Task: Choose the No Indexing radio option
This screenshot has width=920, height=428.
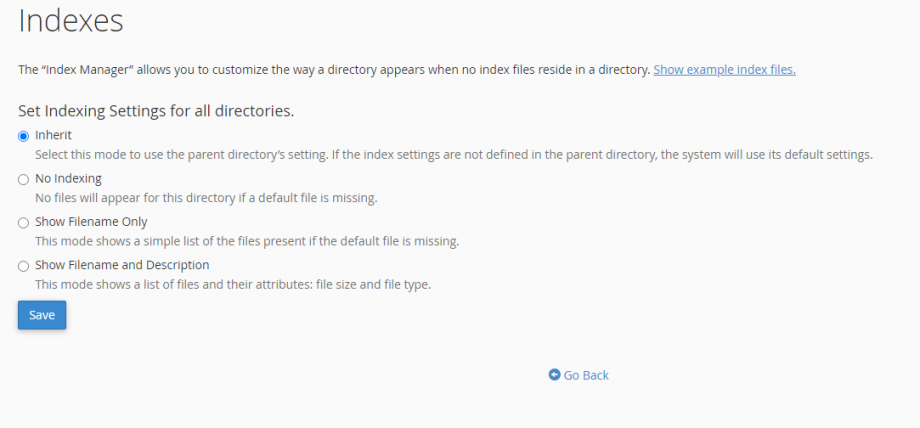Action: (23, 180)
